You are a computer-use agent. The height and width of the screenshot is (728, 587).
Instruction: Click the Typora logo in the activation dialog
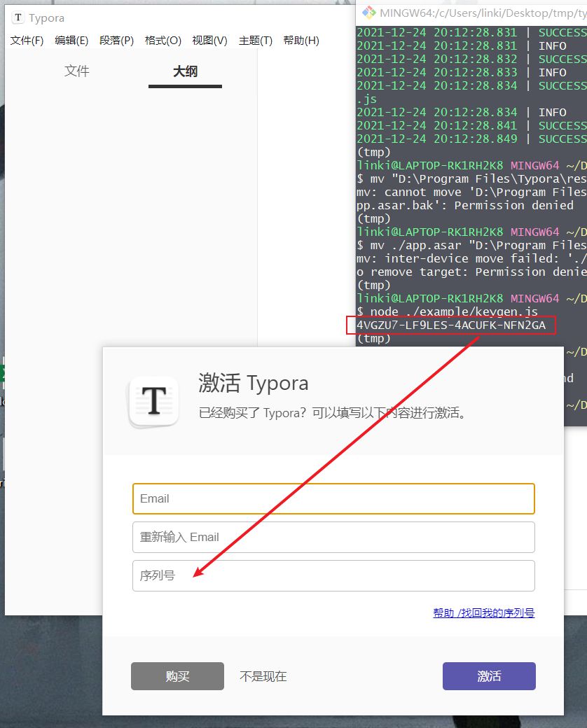pyautogui.click(x=153, y=402)
